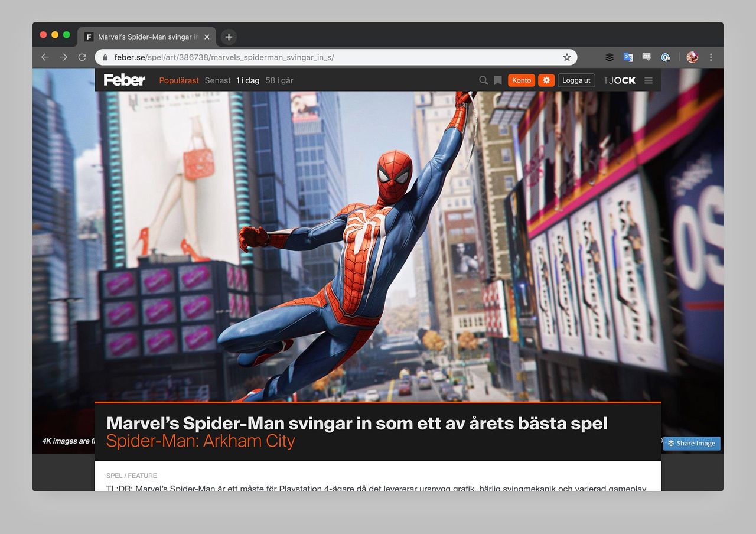Open the Google Translate extension
Screen dimensions: 756x534
click(x=628, y=57)
